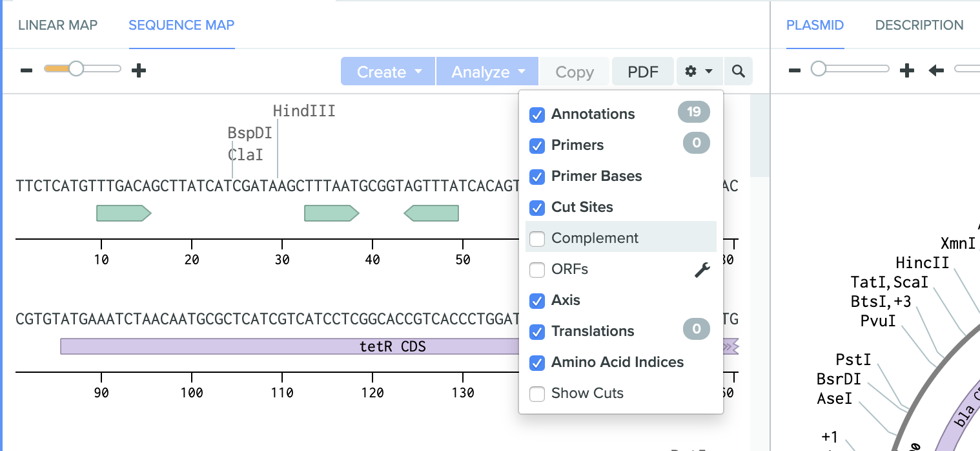Open the Create dropdown
This screenshot has width=980, height=451.
(x=388, y=71)
